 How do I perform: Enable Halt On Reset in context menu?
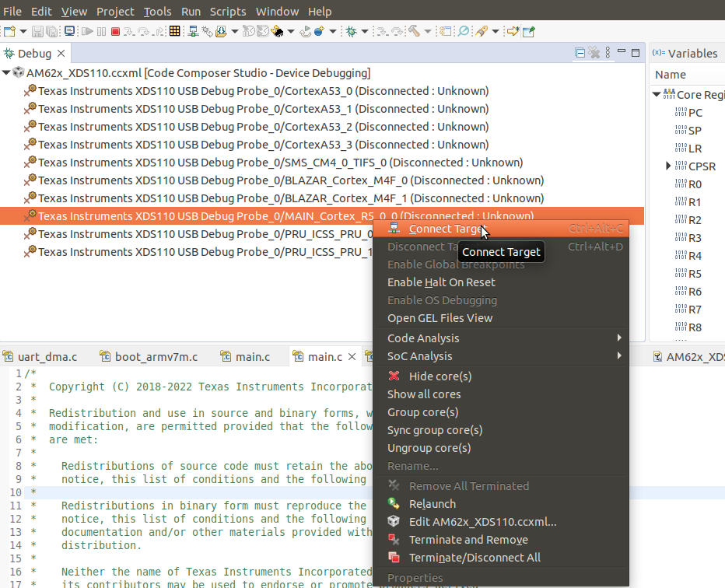(441, 282)
